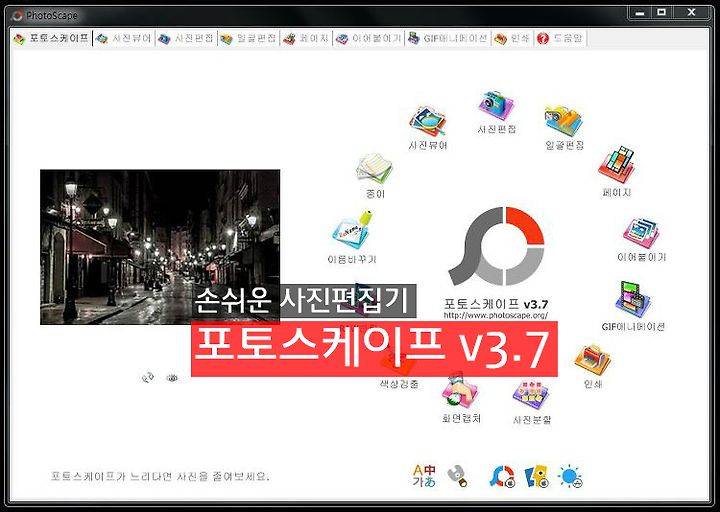Viewport: 720px width, 512px height.
Task: Open the 도움말 help tab
Action: click(560, 39)
